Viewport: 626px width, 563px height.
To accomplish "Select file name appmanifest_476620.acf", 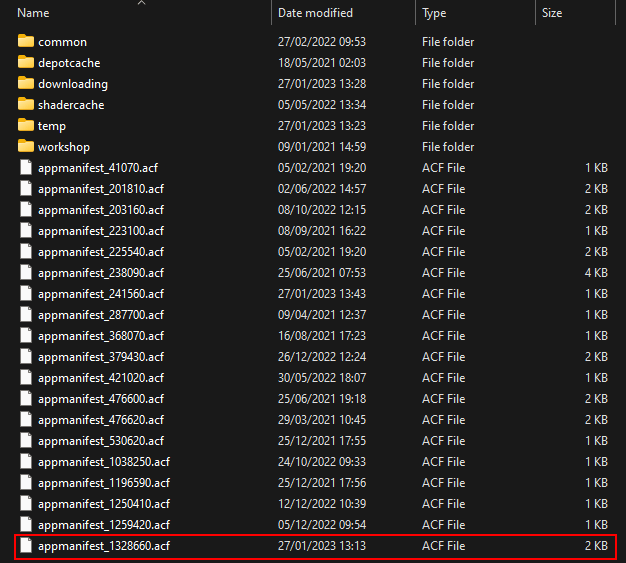I will pos(101,420).
